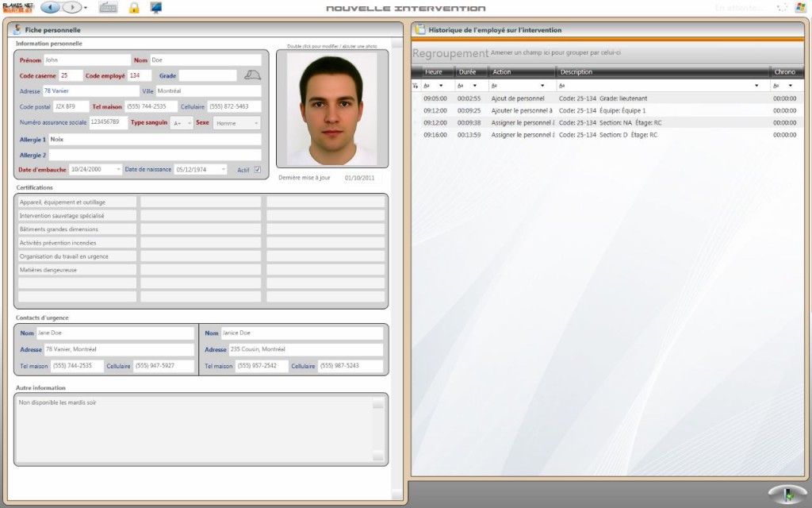Click the grid filter icon left of Heure
The width and height of the screenshot is (812, 508).
pyautogui.click(x=416, y=85)
